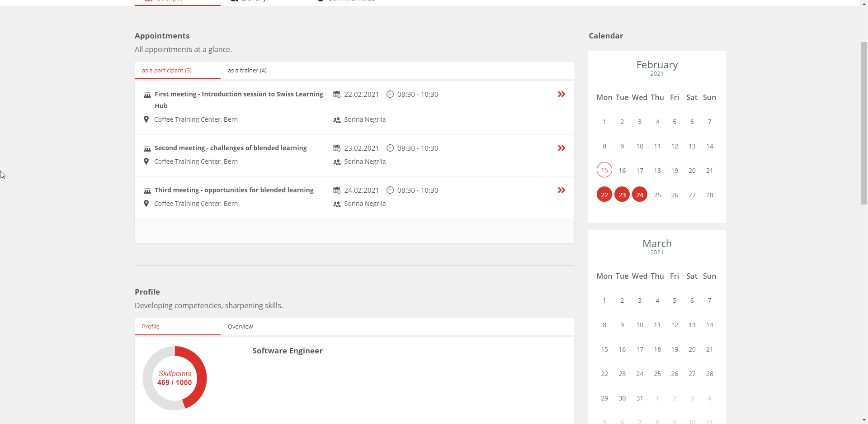Open 'Second meeting - challenges of blended learning' title
Image resolution: width=868 pixels, height=424 pixels.
click(x=231, y=148)
